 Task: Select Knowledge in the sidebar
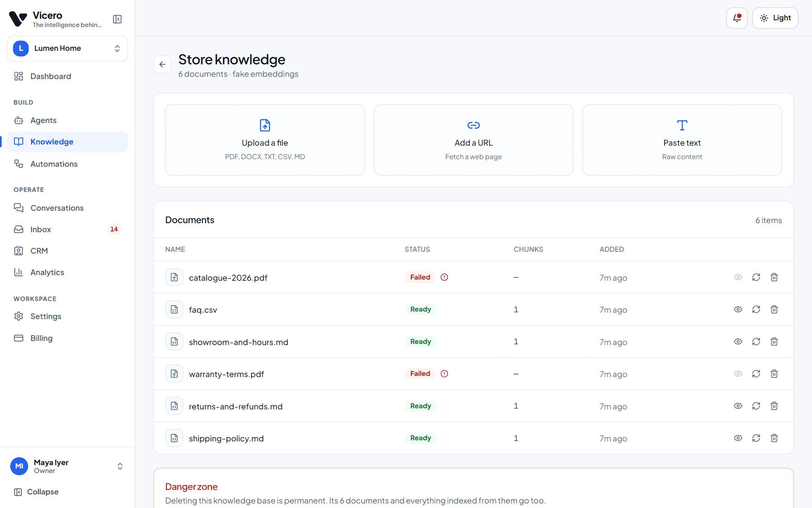tap(67, 142)
